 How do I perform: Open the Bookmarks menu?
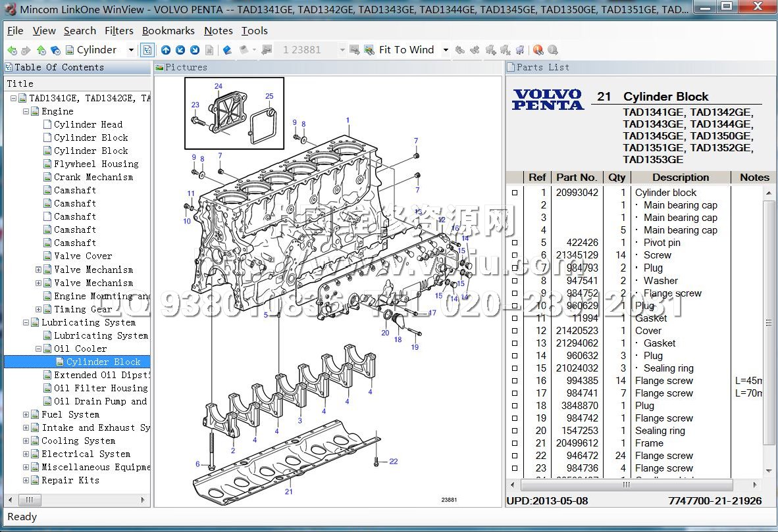(168, 31)
